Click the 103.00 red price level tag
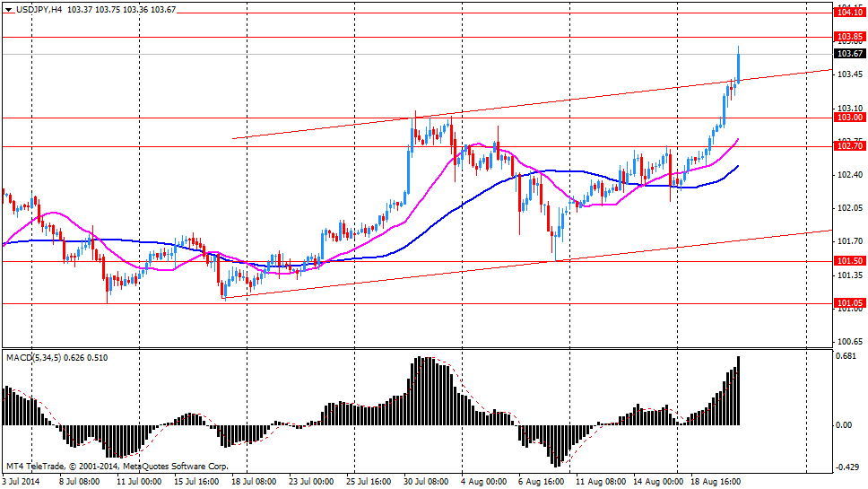Screen dimensions: 868x489 pos(848,118)
